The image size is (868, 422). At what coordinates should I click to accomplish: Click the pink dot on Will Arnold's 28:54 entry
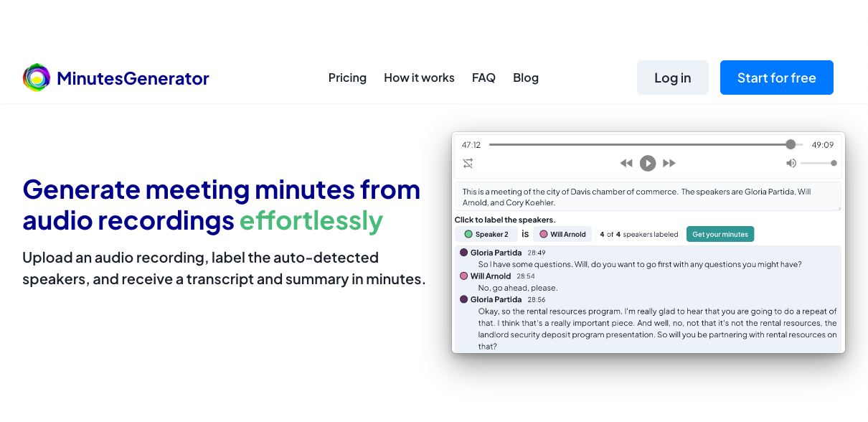click(x=462, y=276)
